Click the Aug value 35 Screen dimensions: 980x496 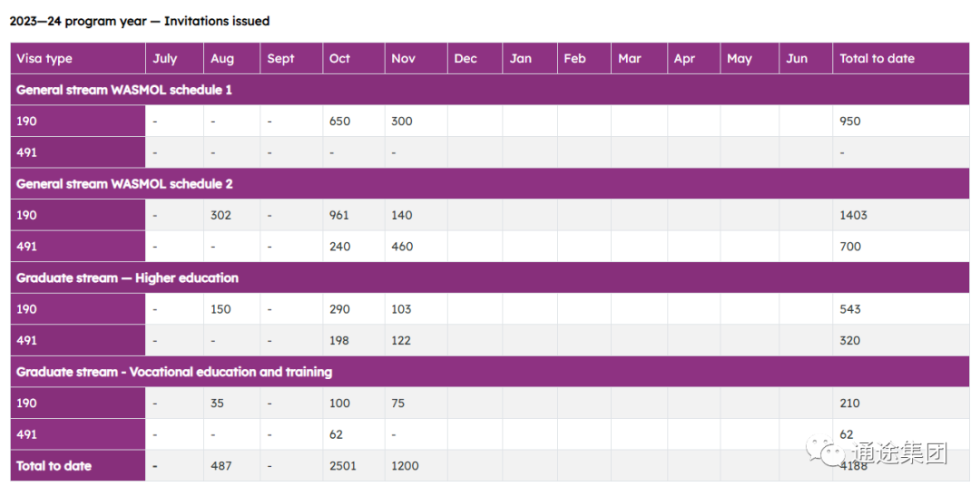217,403
